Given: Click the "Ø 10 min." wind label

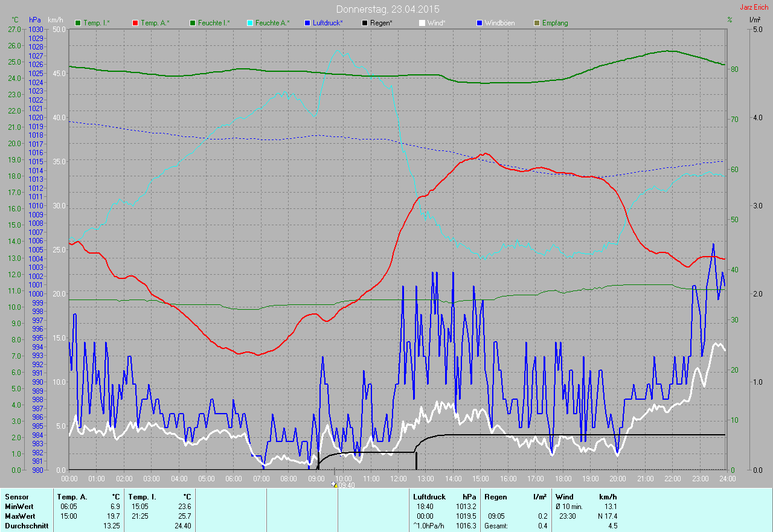Looking at the screenshot, I should click(569, 506).
